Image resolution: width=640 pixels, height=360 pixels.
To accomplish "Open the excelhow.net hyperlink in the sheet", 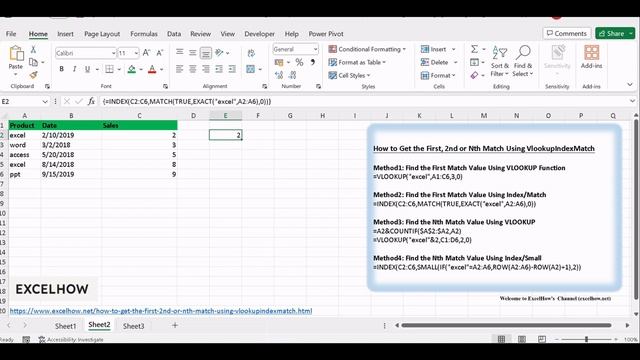I will (161, 311).
